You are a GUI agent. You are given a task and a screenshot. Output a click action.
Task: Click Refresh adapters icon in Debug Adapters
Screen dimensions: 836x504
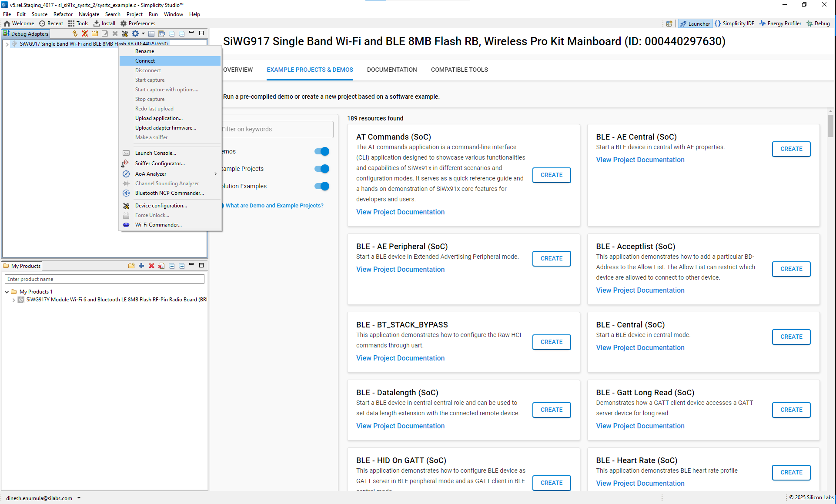[75, 33]
